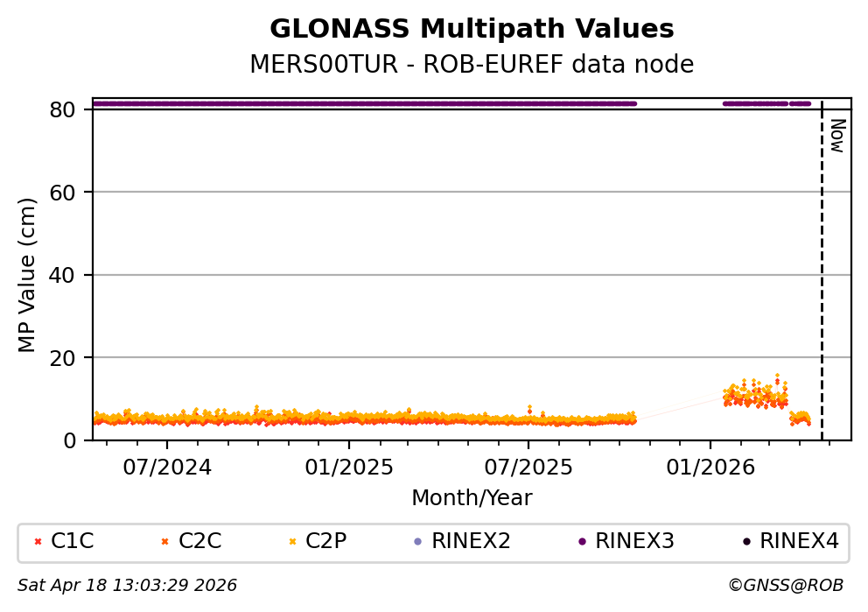Image resolution: width=868 pixels, height=612 pixels.
Task: Click the C1C red legend marker
Action: coord(38,542)
